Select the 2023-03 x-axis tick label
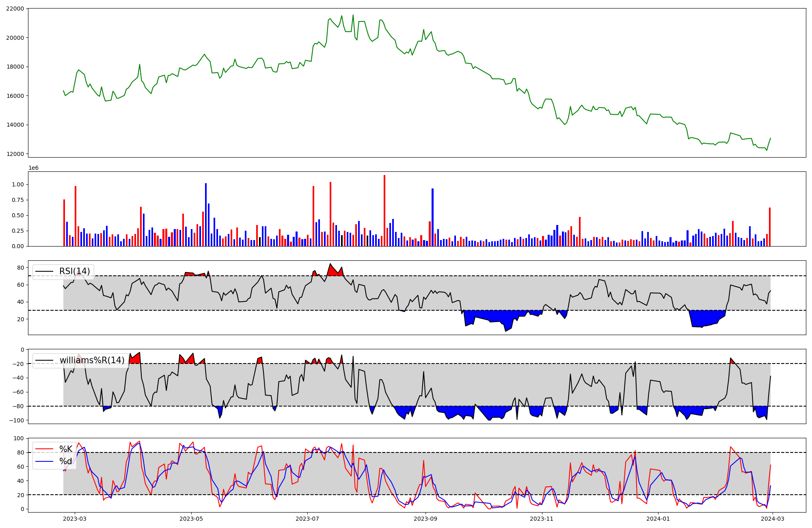Viewport: 812px width, 528px height. click(x=75, y=519)
